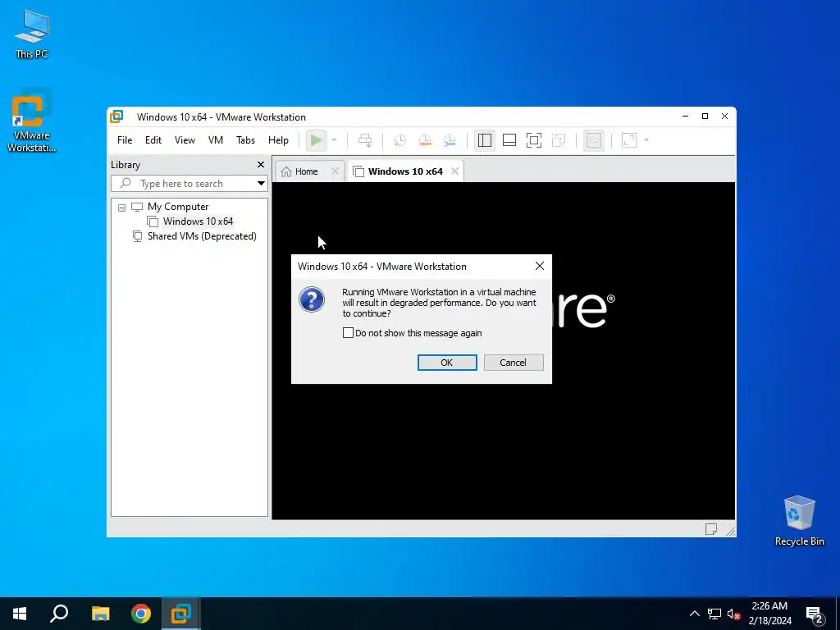Close the Library panel
Screen dimensions: 840x630
pyautogui.click(x=261, y=164)
